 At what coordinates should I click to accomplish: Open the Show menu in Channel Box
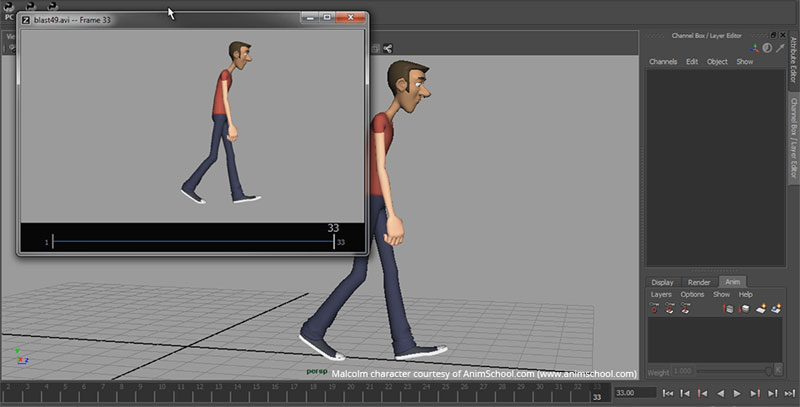coord(744,62)
